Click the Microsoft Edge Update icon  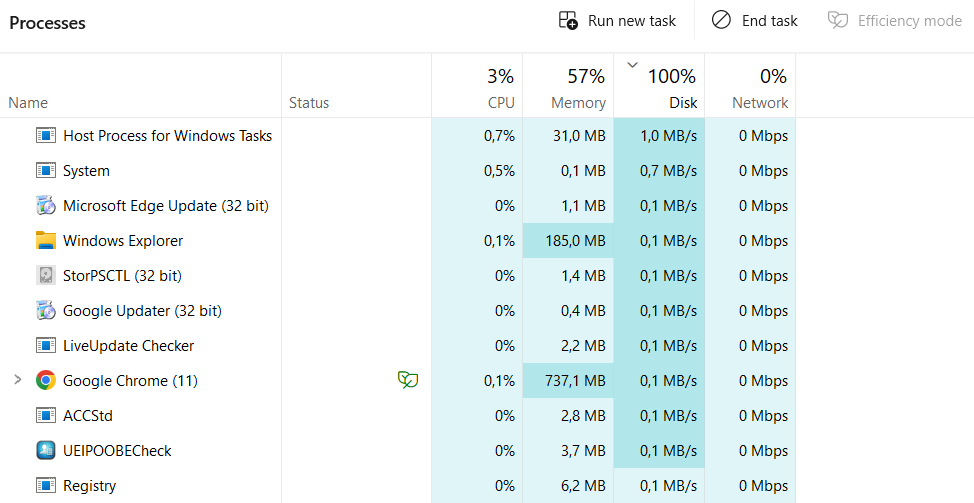click(x=46, y=206)
